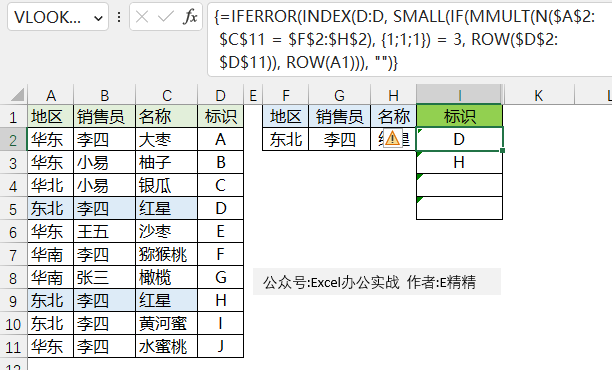Click cell C4 containing 银瓜
Screen dimensions: 612x370
pyautogui.click(x=167, y=185)
